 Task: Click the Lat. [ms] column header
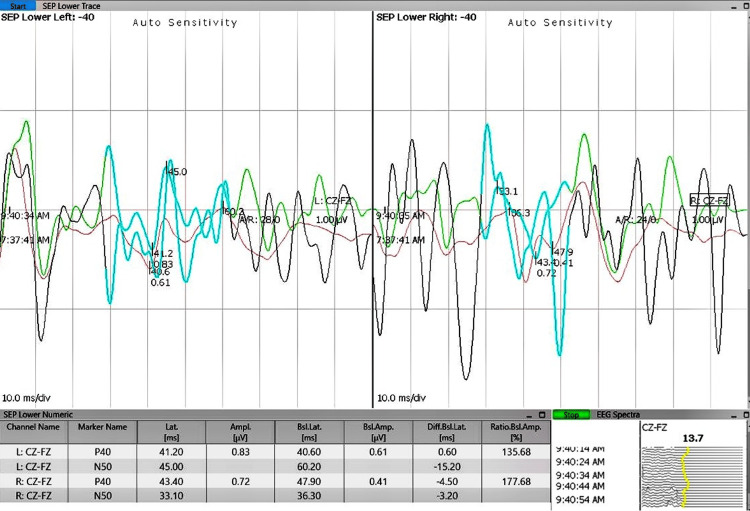(171, 432)
